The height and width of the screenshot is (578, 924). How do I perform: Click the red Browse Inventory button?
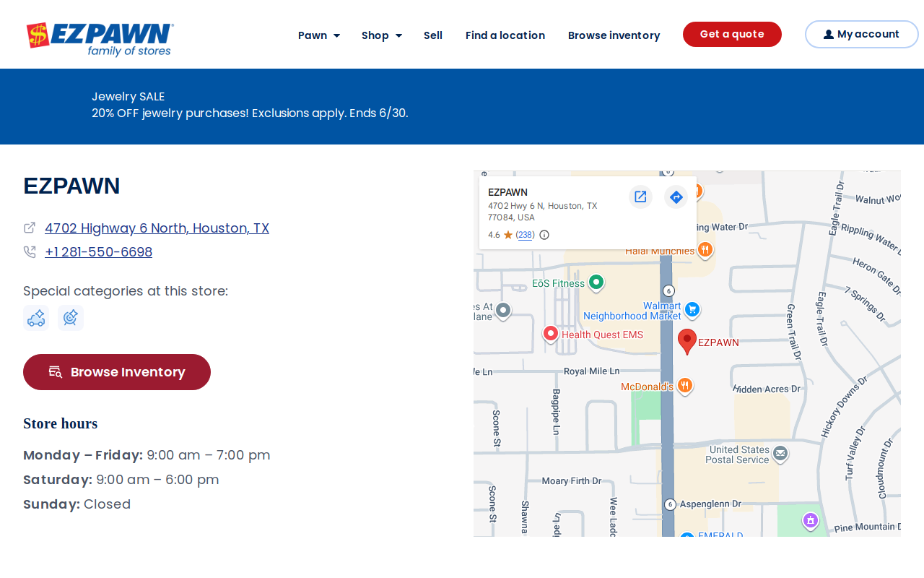tap(117, 372)
